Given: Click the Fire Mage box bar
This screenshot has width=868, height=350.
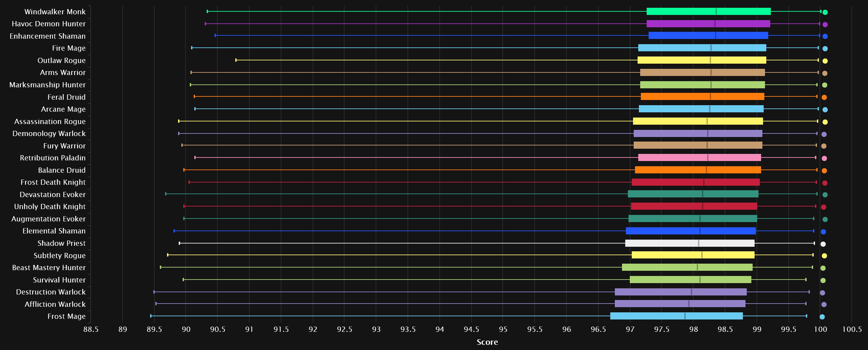Looking at the screenshot, I should click(702, 48).
